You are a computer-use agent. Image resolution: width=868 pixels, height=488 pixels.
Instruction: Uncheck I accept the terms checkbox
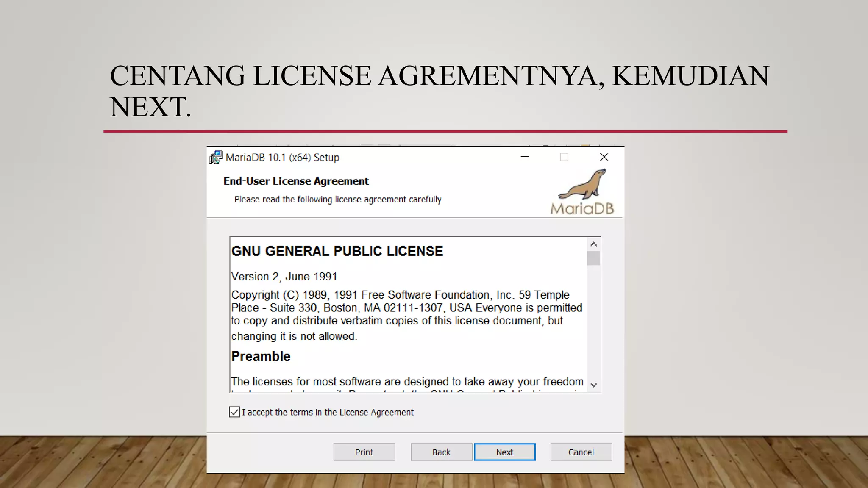click(234, 412)
